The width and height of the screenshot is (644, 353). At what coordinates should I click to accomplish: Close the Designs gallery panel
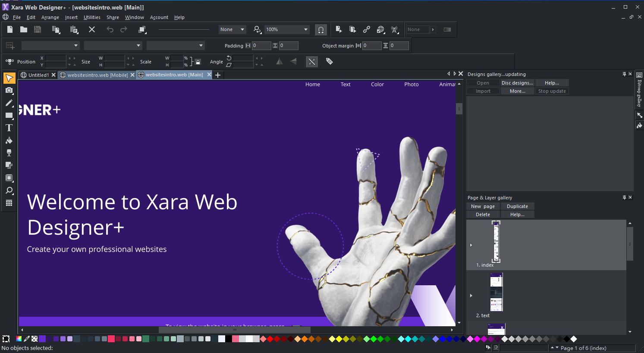point(630,74)
